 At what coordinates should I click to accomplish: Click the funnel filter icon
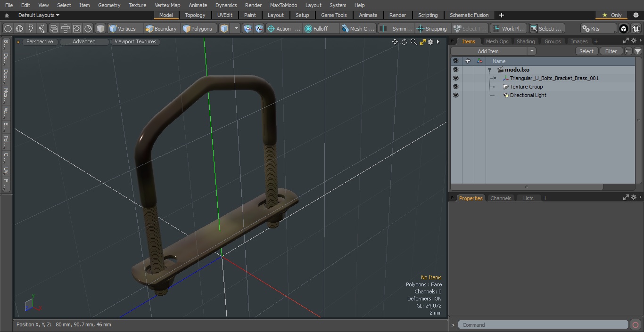[637, 51]
